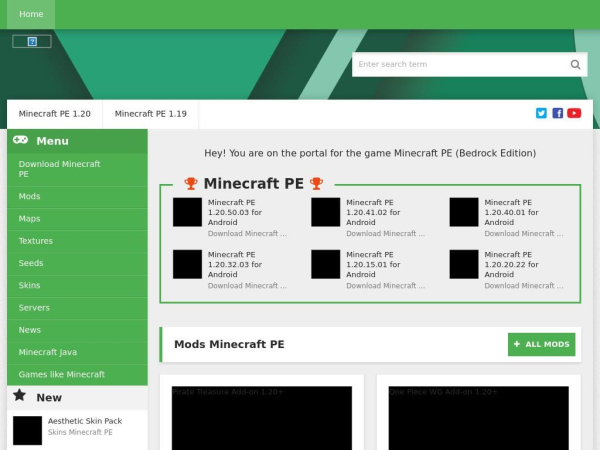Open Pirate Treasure Add-on 1.20+ mod card

click(262, 418)
